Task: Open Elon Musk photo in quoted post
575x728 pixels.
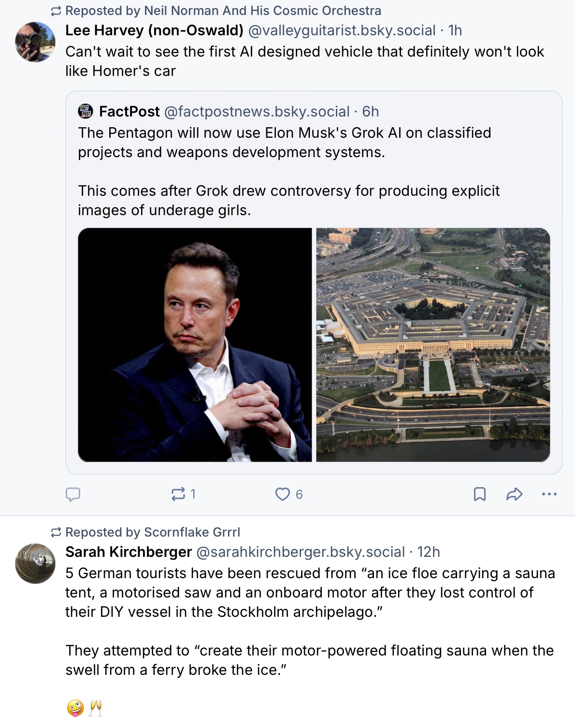Action: tap(195, 345)
